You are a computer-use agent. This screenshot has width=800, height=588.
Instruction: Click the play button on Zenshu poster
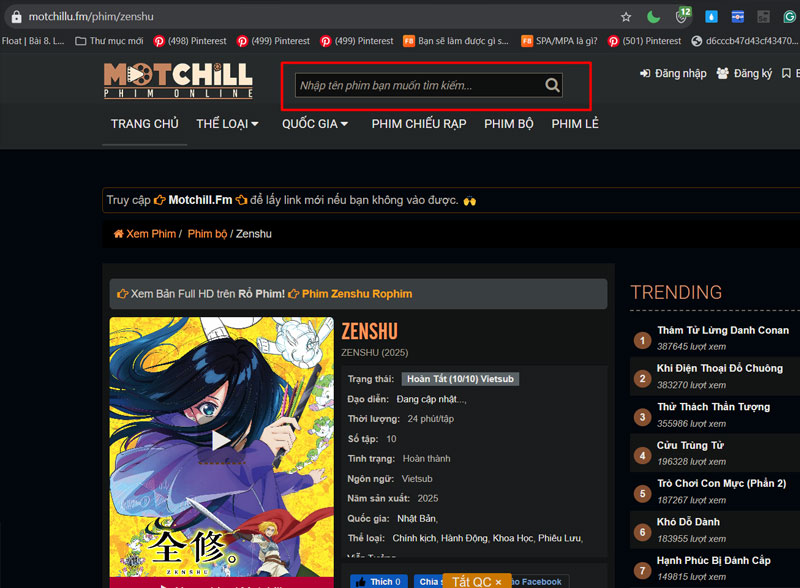[x=221, y=440]
